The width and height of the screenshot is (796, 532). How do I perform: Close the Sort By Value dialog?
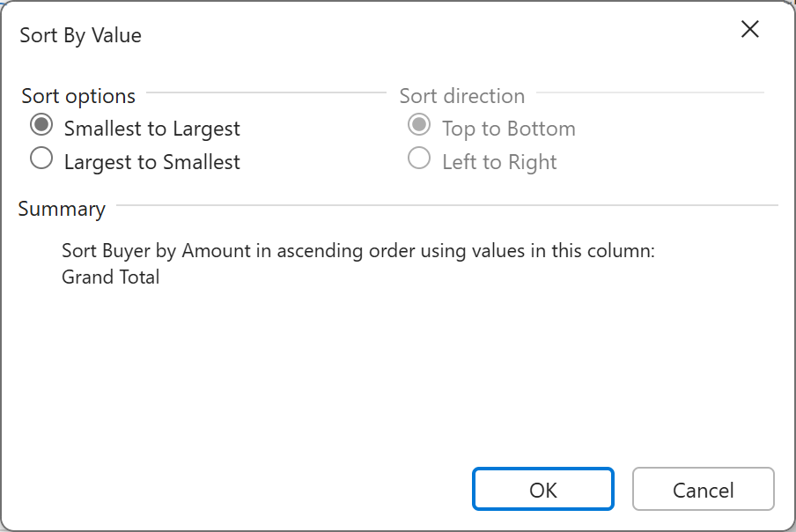coord(749,29)
